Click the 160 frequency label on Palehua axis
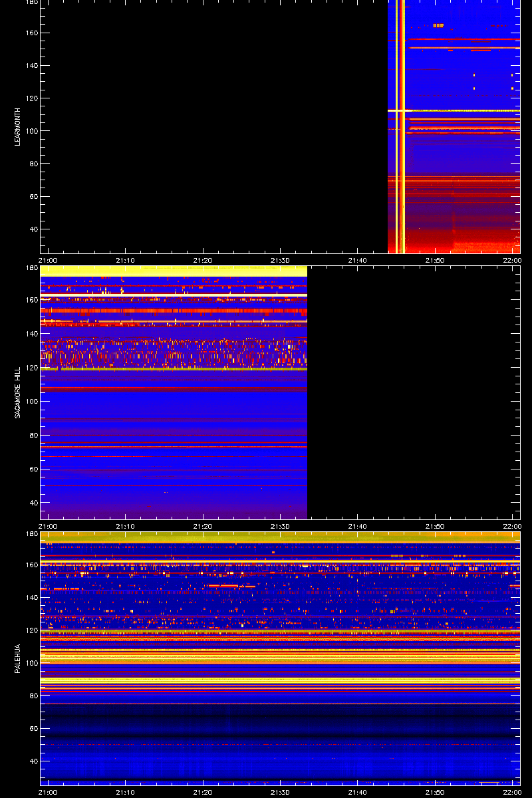 coord(33,565)
